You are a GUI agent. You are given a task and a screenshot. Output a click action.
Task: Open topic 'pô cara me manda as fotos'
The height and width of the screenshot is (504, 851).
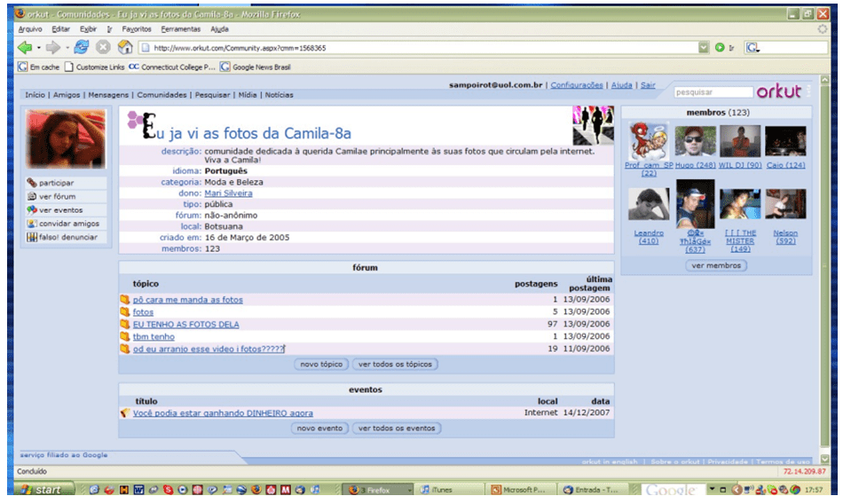point(188,299)
